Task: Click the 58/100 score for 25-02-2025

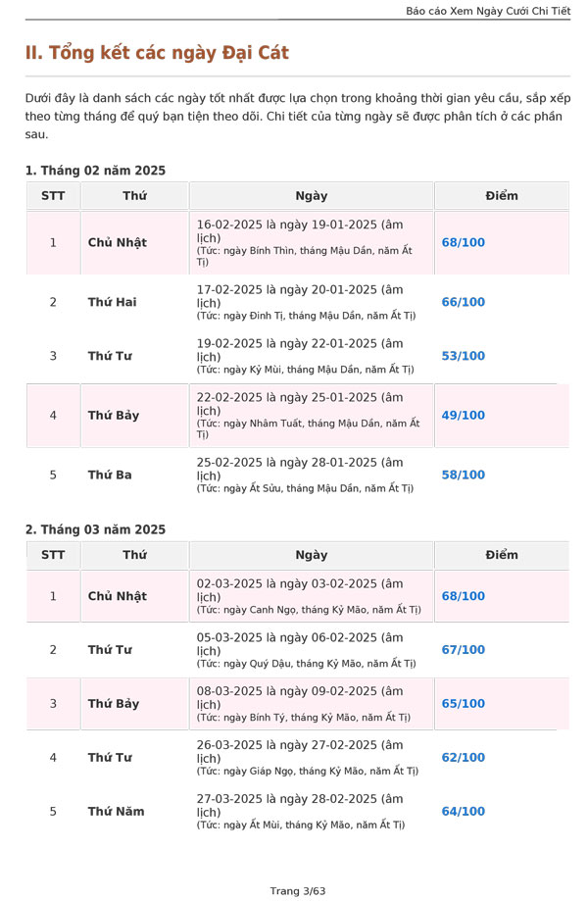Action: (463, 475)
